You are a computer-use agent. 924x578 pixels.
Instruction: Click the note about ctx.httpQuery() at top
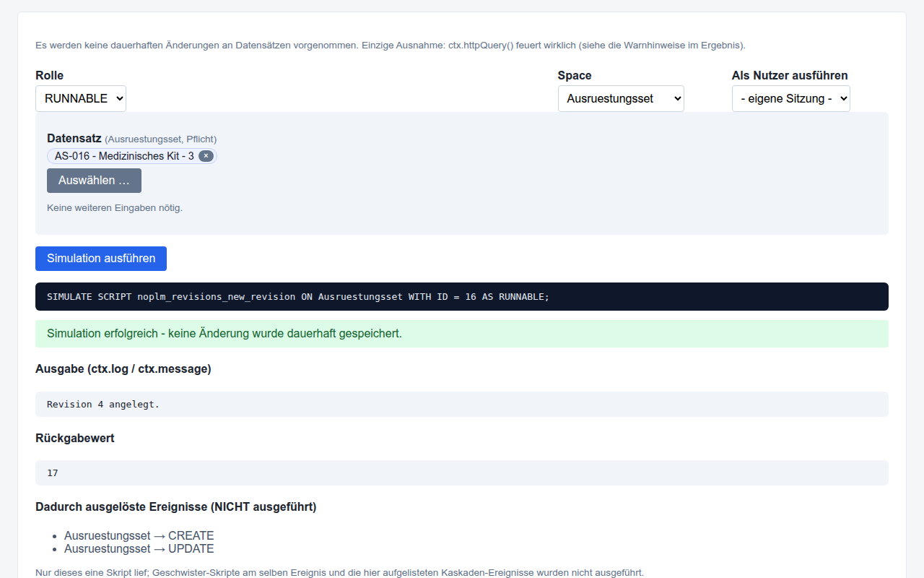391,46
